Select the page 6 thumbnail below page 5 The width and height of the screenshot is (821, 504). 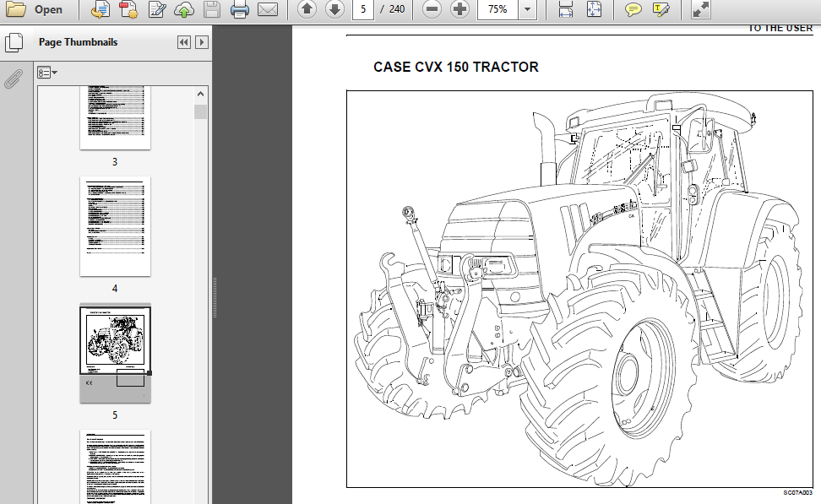click(x=115, y=467)
